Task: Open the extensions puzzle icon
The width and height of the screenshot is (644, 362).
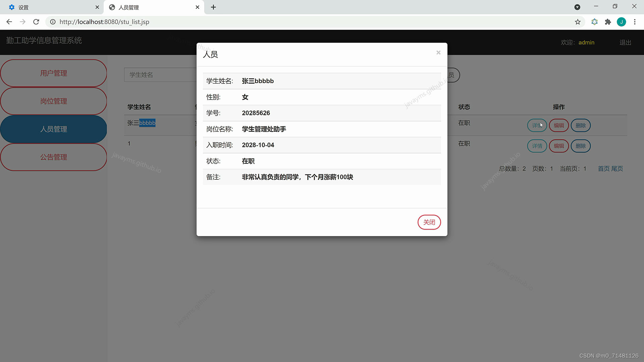Action: tap(608, 22)
